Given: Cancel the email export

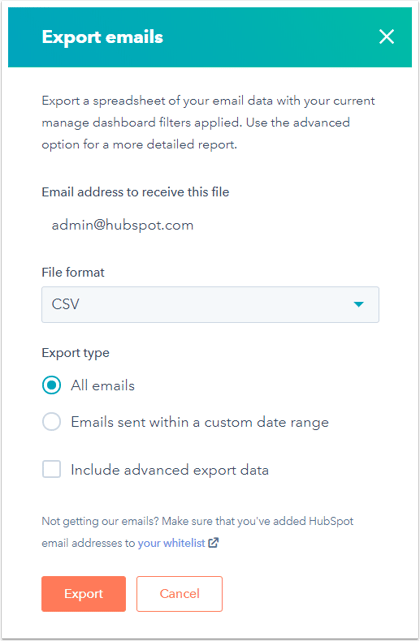Looking at the screenshot, I should point(180,594).
